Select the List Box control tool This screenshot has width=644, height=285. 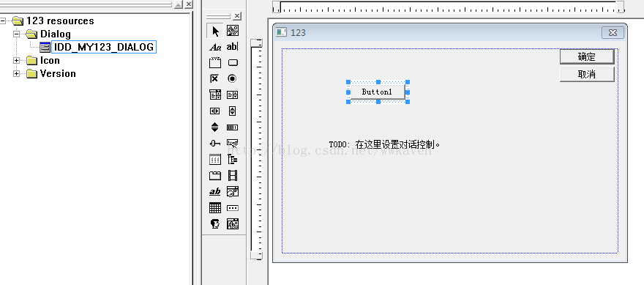233,95
